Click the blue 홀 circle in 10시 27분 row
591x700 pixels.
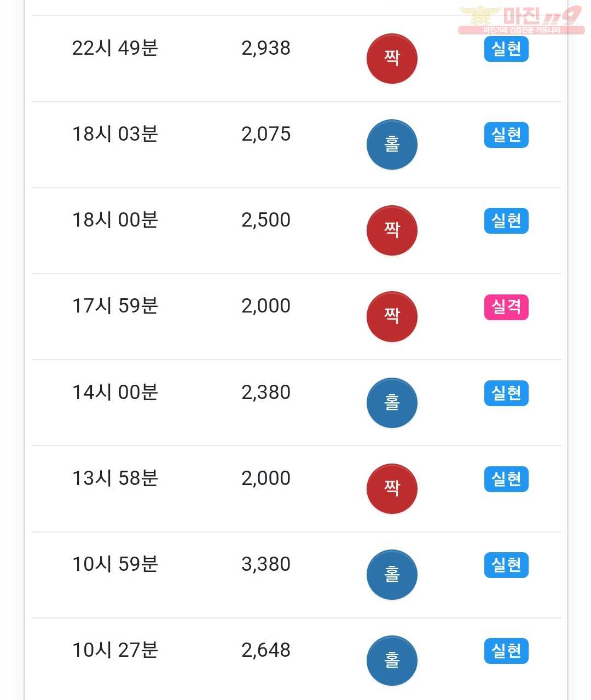point(392,661)
